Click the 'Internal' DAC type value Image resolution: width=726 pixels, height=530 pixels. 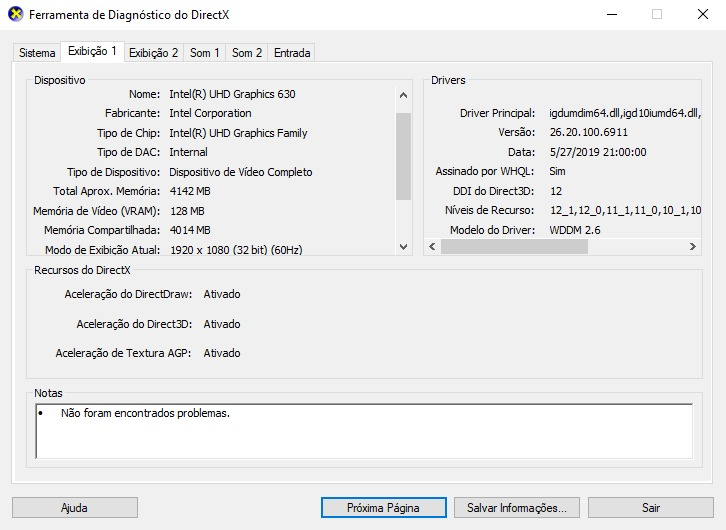click(188, 152)
